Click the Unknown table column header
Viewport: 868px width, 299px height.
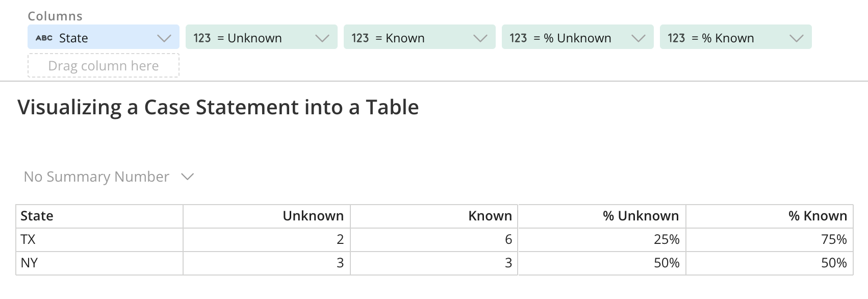(313, 216)
